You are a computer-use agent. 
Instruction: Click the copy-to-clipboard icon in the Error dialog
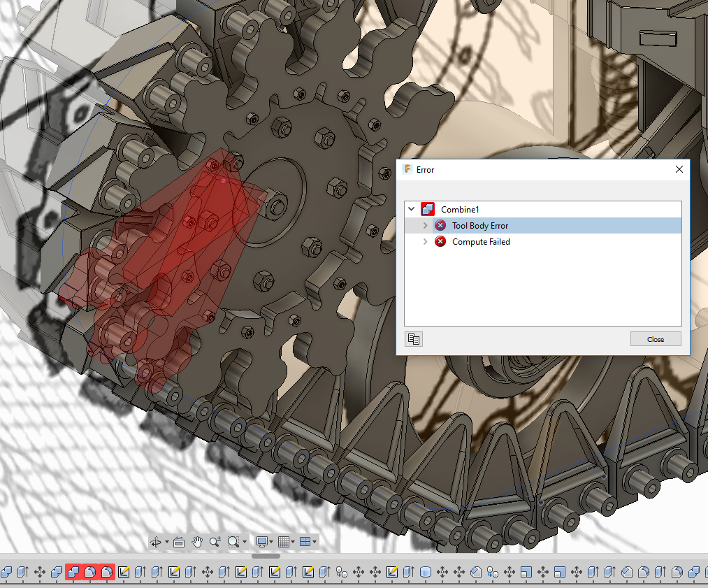click(413, 338)
